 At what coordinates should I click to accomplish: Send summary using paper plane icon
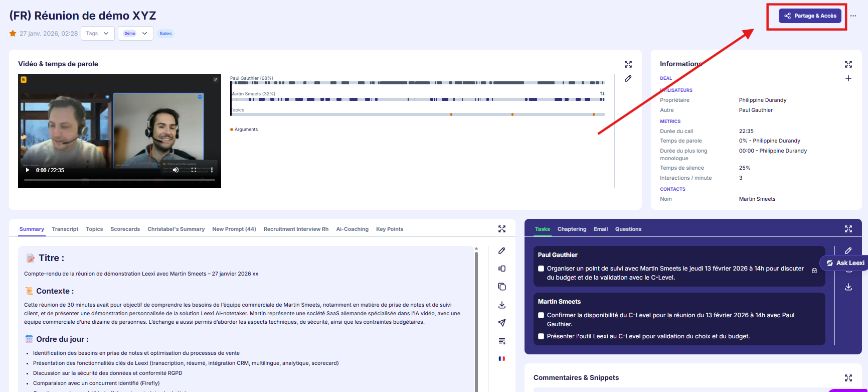tap(502, 323)
